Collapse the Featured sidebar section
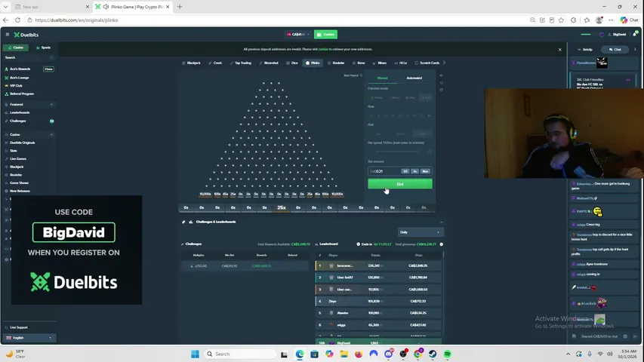 (x=51, y=105)
